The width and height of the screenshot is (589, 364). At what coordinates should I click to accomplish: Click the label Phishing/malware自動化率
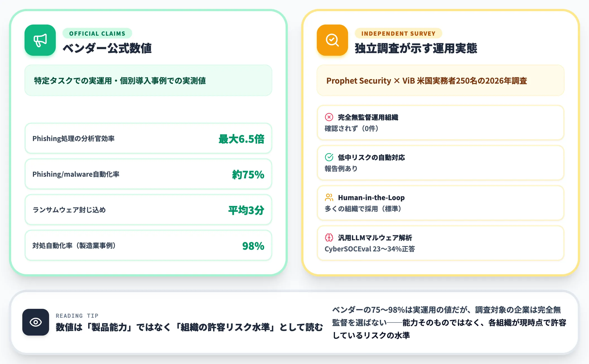[76, 174]
